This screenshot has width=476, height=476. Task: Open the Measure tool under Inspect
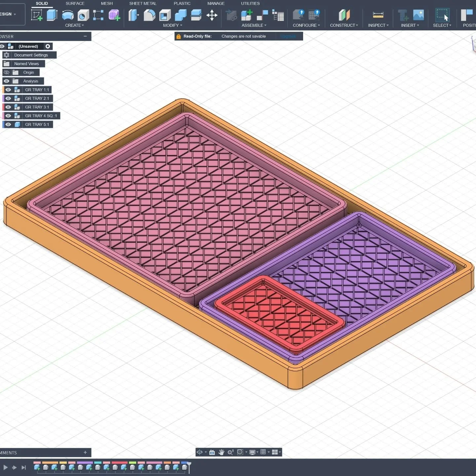coord(378,15)
